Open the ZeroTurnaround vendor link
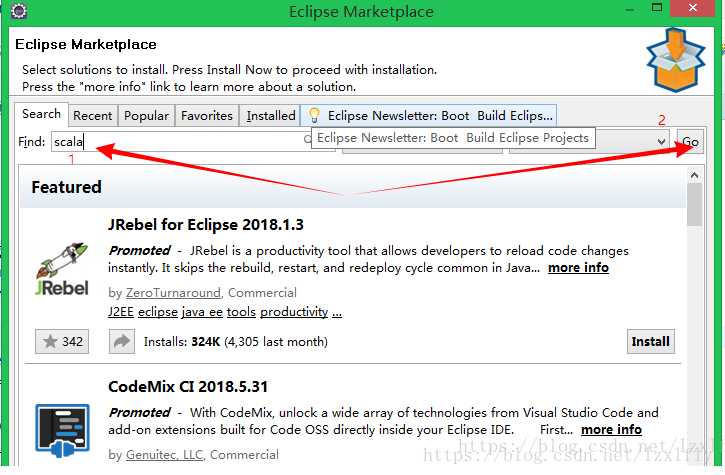The image size is (725, 475). 173,293
